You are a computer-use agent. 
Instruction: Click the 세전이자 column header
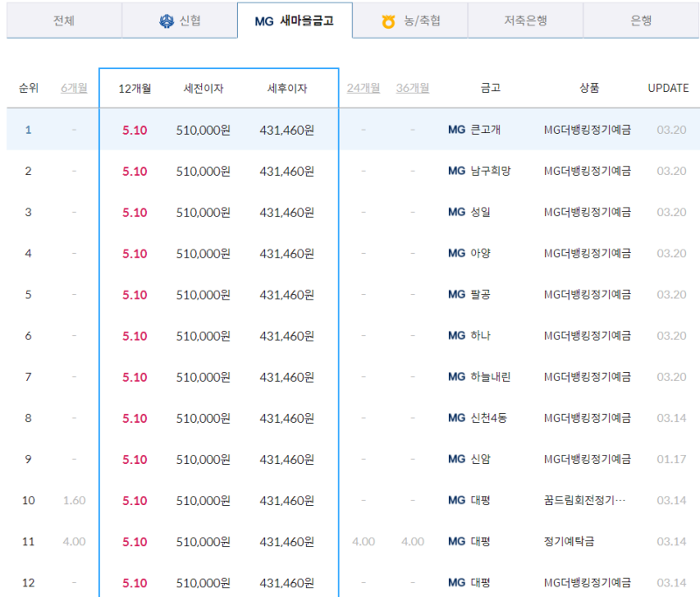[203, 88]
